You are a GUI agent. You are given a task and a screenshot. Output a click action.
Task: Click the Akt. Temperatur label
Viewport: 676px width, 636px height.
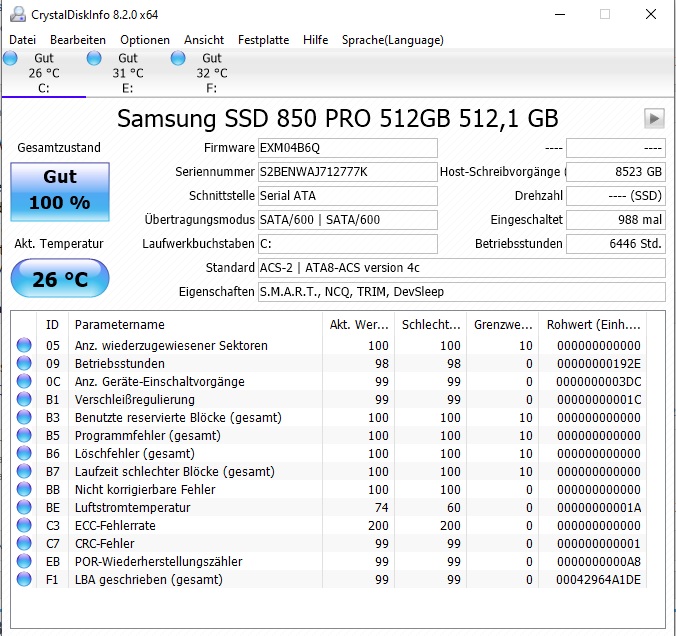[x=59, y=244]
